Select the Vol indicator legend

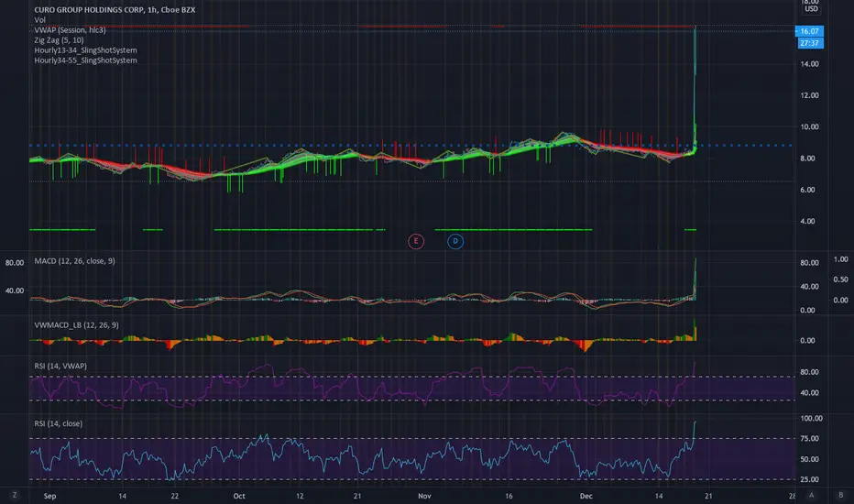[39, 19]
